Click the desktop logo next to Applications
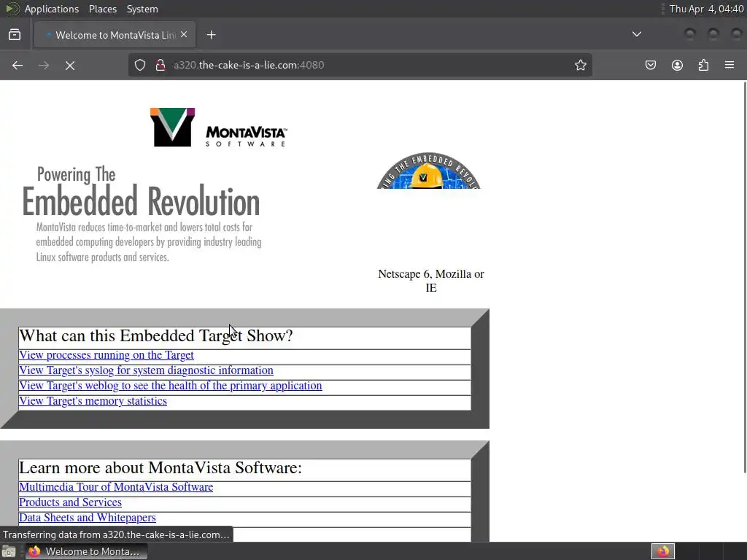The height and width of the screenshot is (560, 747). click(12, 9)
